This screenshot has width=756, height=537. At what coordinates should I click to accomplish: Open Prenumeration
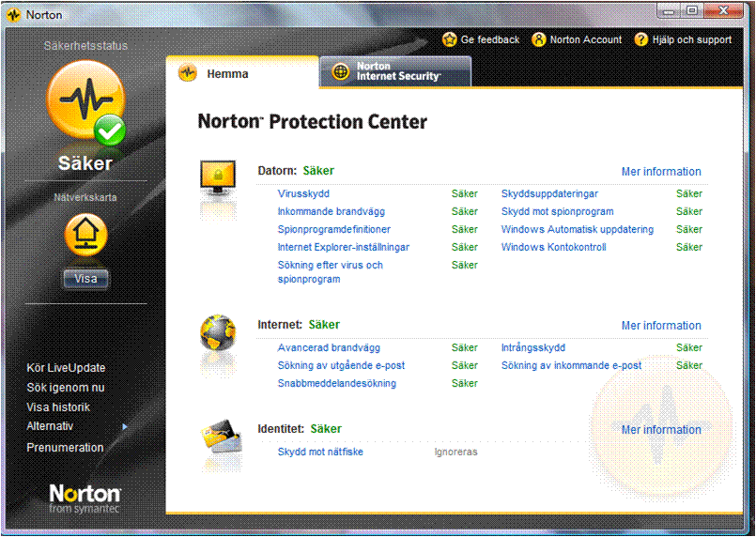[x=65, y=447]
